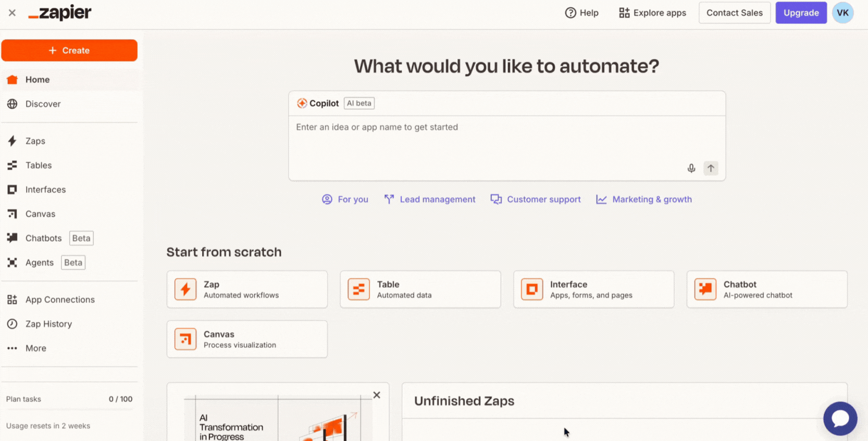
Task: Click the Contact Sales button
Action: [735, 13]
